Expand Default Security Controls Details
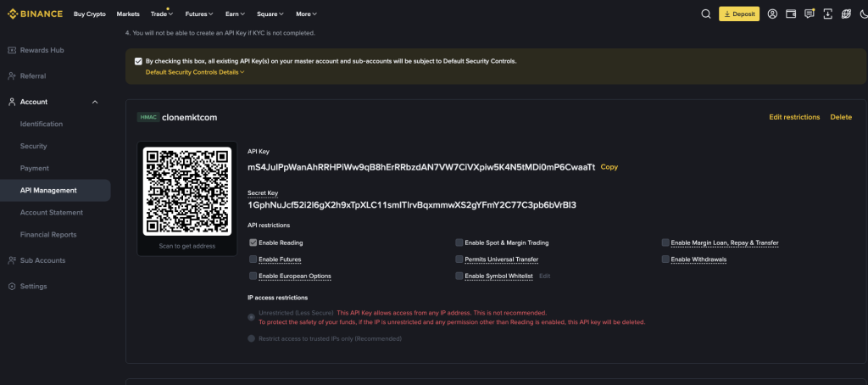 [x=194, y=72]
